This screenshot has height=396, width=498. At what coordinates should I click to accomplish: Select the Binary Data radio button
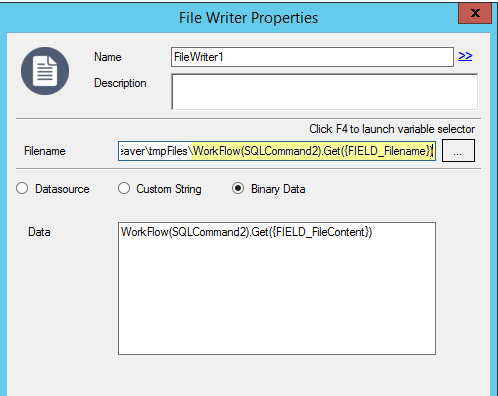[x=238, y=188]
